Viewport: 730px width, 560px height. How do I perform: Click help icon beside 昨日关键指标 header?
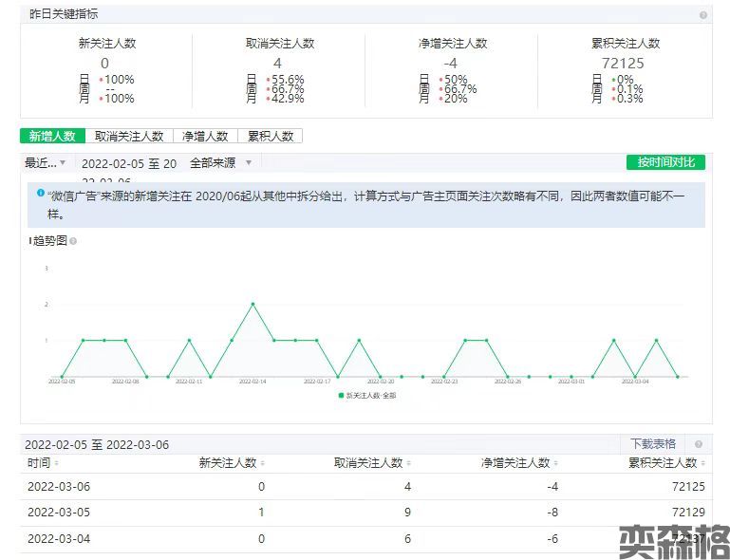pyautogui.click(x=703, y=15)
